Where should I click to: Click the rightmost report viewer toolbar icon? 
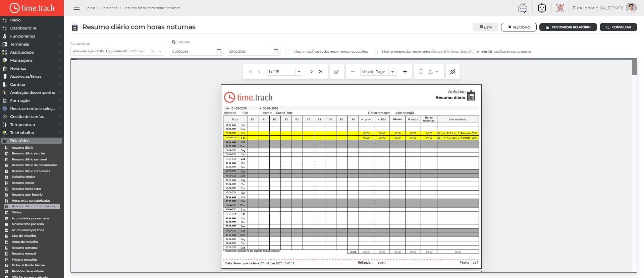pyautogui.click(x=452, y=72)
